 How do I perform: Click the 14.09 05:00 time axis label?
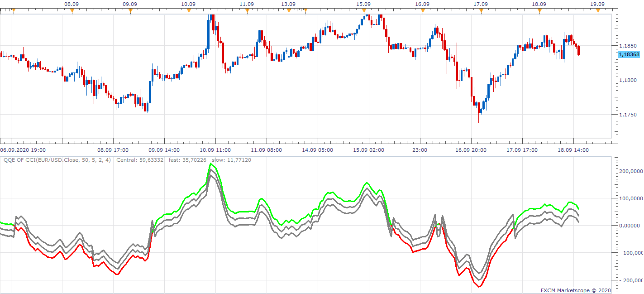point(318,150)
